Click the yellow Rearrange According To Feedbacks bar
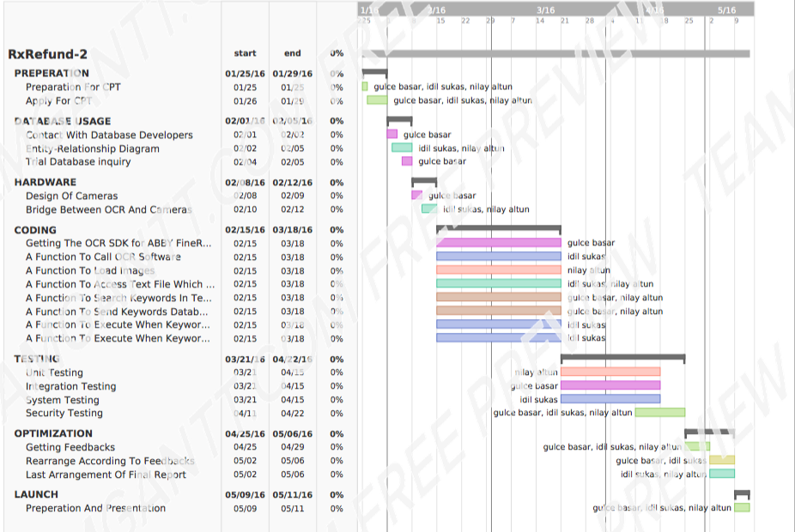Viewport: 795px width, 532px height. point(721,461)
